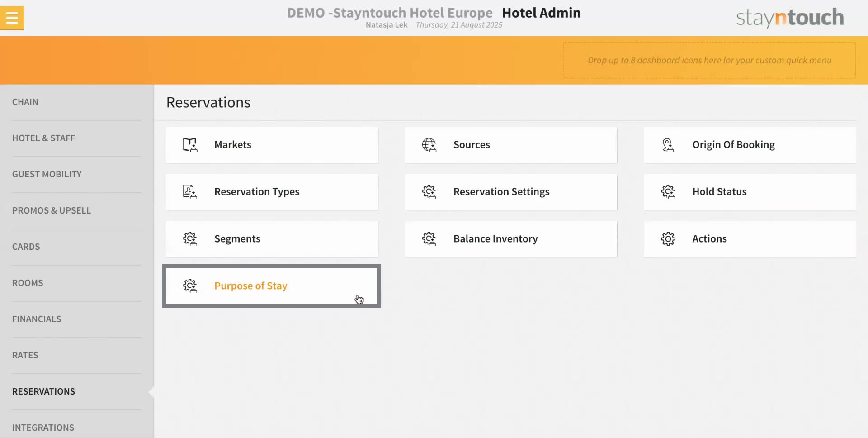The width and height of the screenshot is (868, 438).
Task: Open the Hold Status label
Action: 719,192
